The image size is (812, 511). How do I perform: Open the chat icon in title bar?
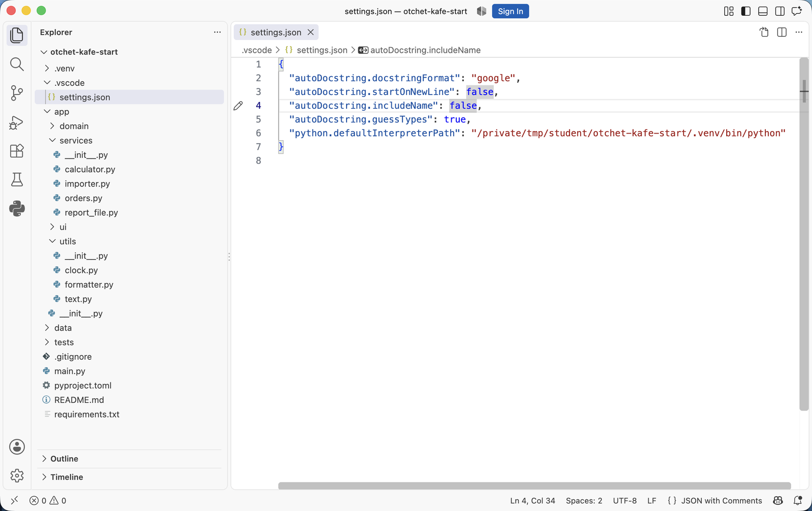797,11
